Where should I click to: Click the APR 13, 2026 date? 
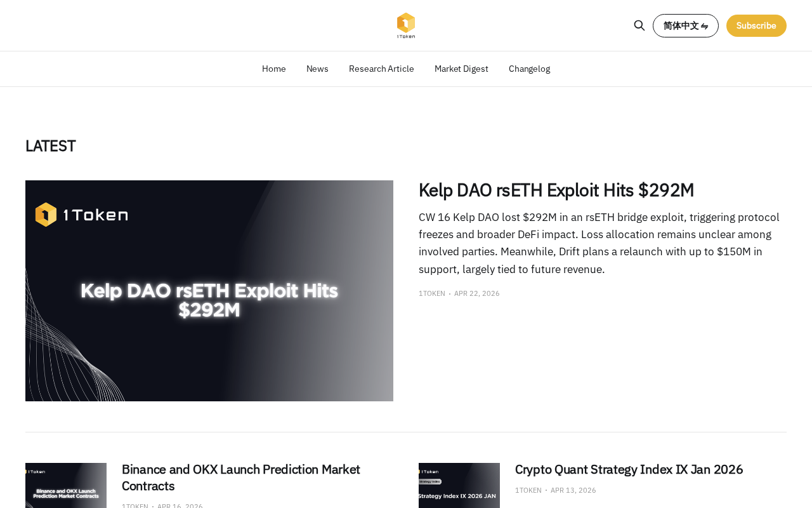[x=573, y=490]
